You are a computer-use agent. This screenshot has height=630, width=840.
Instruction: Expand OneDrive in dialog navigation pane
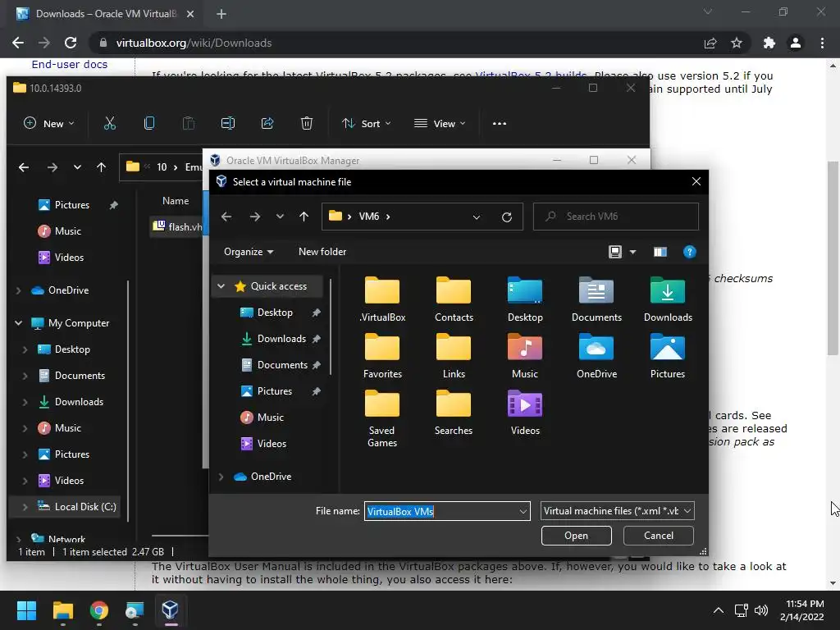[221, 477]
